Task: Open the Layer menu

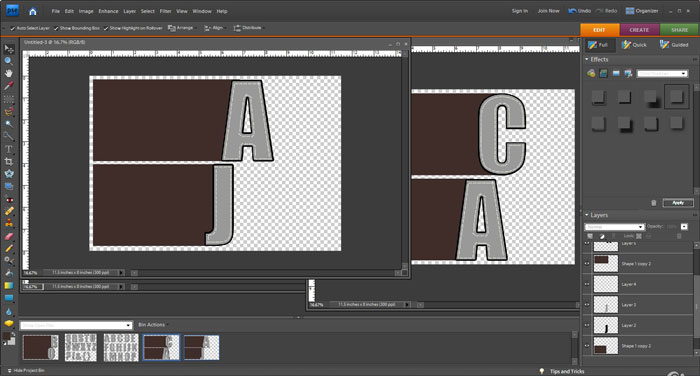Action: point(129,11)
